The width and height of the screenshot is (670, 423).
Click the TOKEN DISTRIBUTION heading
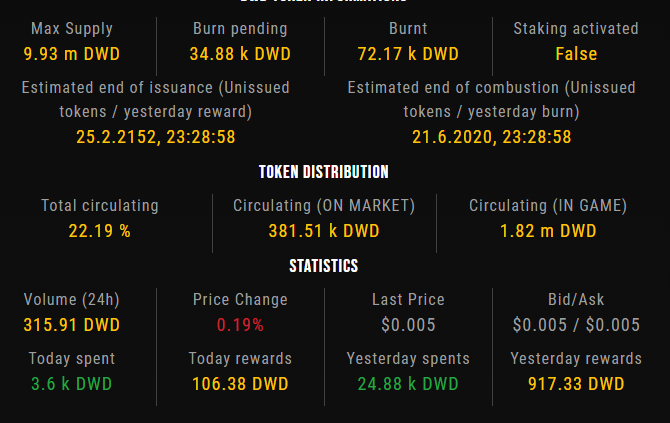click(324, 172)
